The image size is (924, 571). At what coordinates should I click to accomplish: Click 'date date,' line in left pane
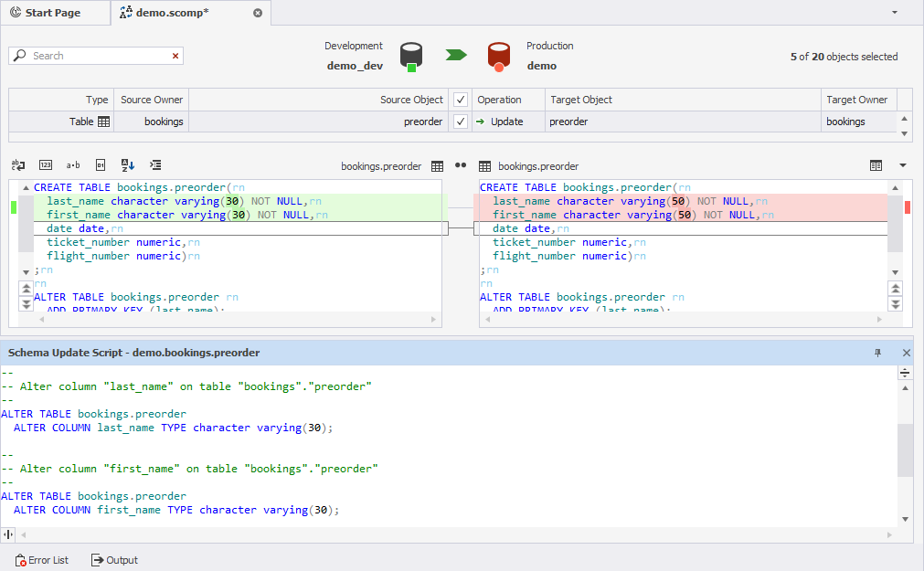click(85, 228)
